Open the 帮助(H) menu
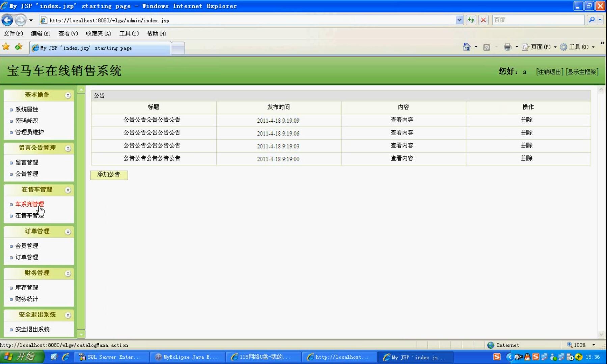The width and height of the screenshot is (607, 364). (x=157, y=33)
